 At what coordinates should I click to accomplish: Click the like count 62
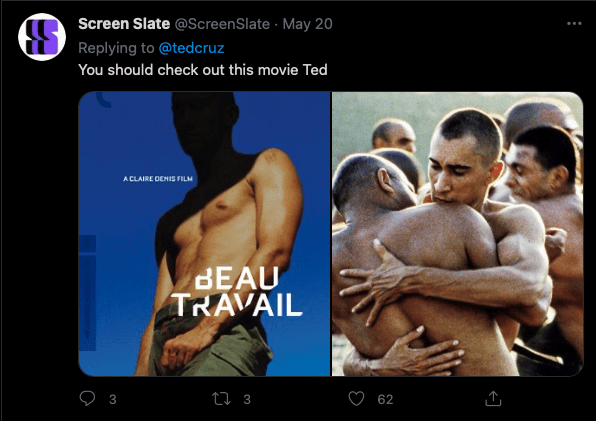(385, 399)
